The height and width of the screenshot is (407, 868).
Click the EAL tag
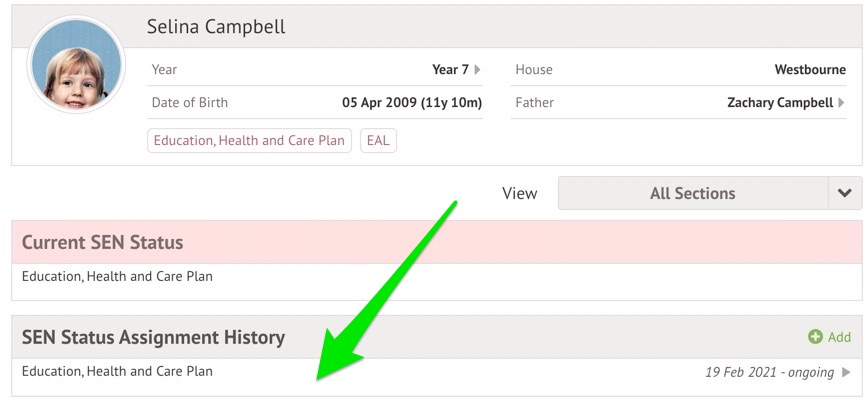click(x=378, y=140)
